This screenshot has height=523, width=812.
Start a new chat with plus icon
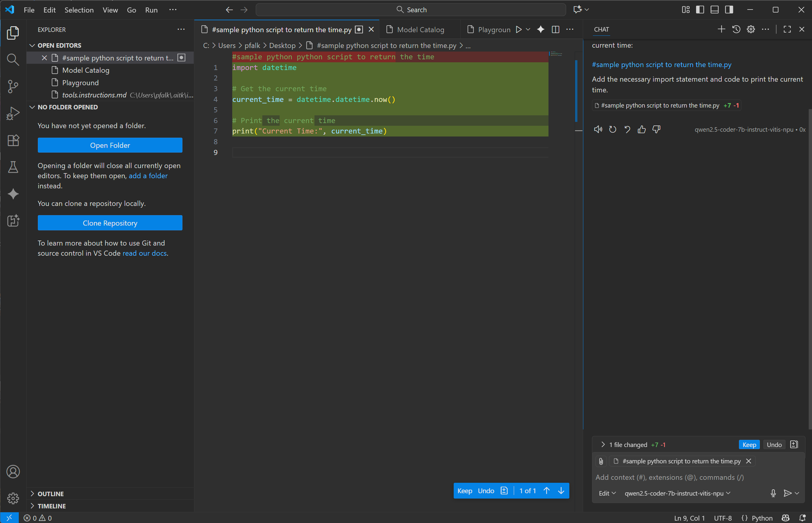[721, 30]
